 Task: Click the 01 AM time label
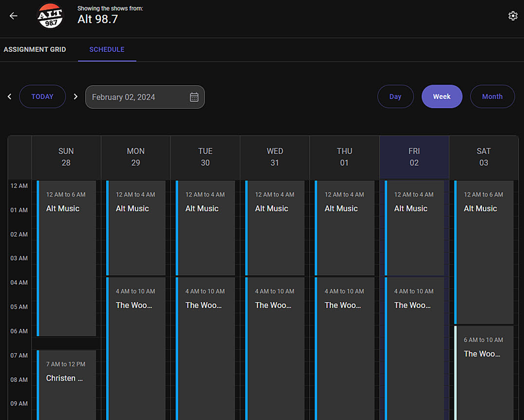click(x=19, y=210)
